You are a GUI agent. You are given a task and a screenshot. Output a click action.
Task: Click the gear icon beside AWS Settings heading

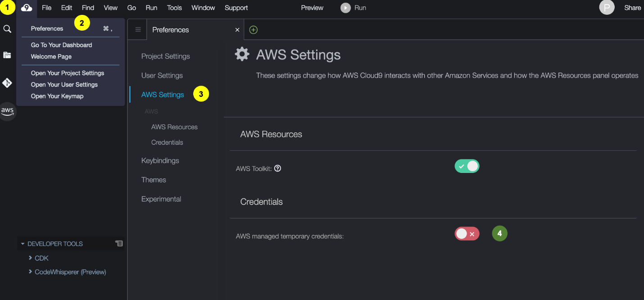tap(242, 54)
